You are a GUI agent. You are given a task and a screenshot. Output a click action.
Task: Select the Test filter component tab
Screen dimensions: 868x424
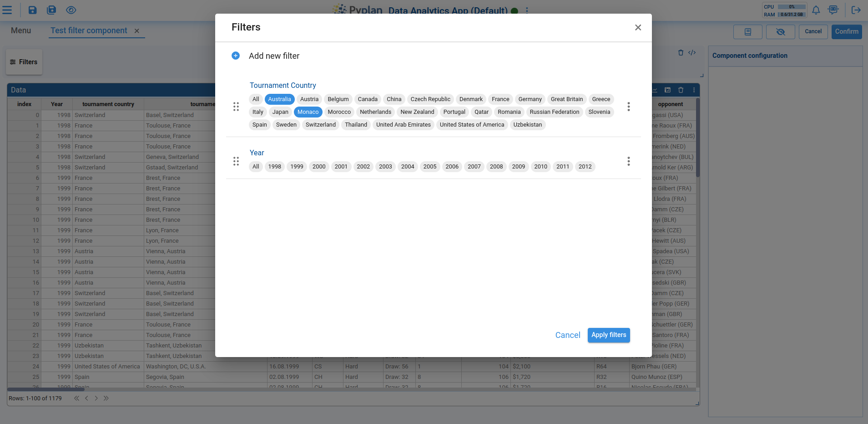[x=89, y=31]
